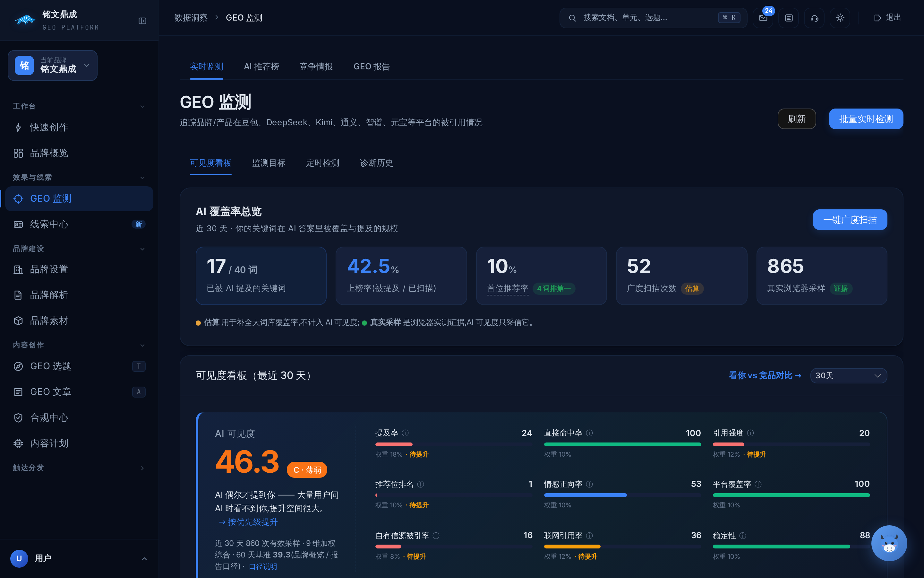Open 快速创作 in the sidebar
Viewport: 924px width, 578px height.
coord(79,127)
